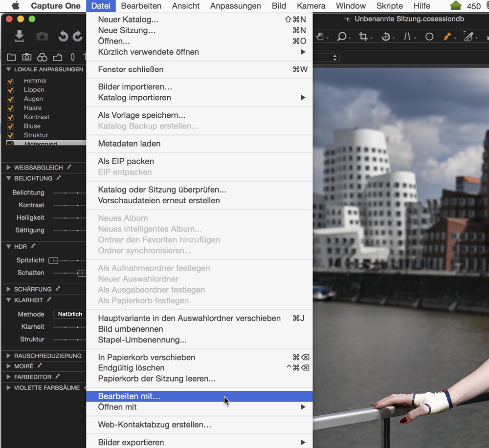Open the Skripte menu
This screenshot has width=489, height=448.
point(390,6)
